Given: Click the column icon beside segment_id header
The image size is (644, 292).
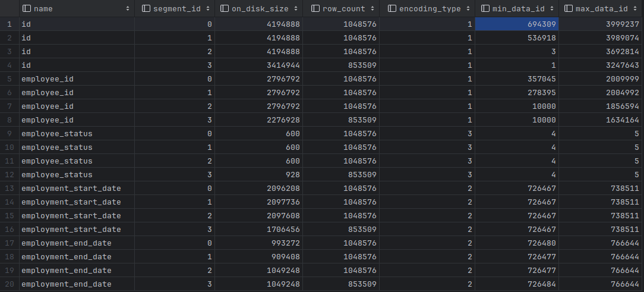Looking at the screenshot, I should point(146,8).
